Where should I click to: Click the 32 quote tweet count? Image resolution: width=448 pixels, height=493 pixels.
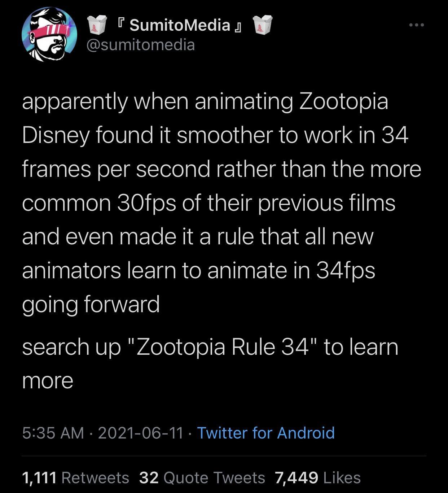point(149,477)
